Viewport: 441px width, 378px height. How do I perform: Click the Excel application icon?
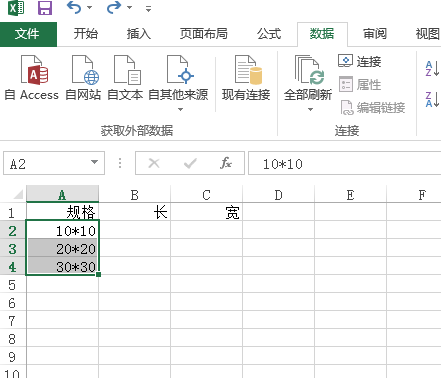pyautogui.click(x=16, y=7)
